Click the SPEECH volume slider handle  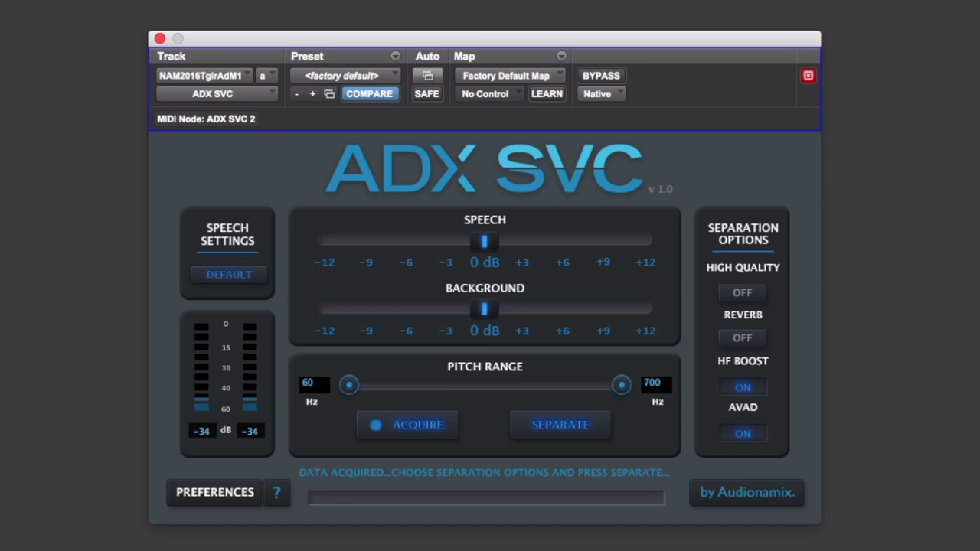point(484,241)
